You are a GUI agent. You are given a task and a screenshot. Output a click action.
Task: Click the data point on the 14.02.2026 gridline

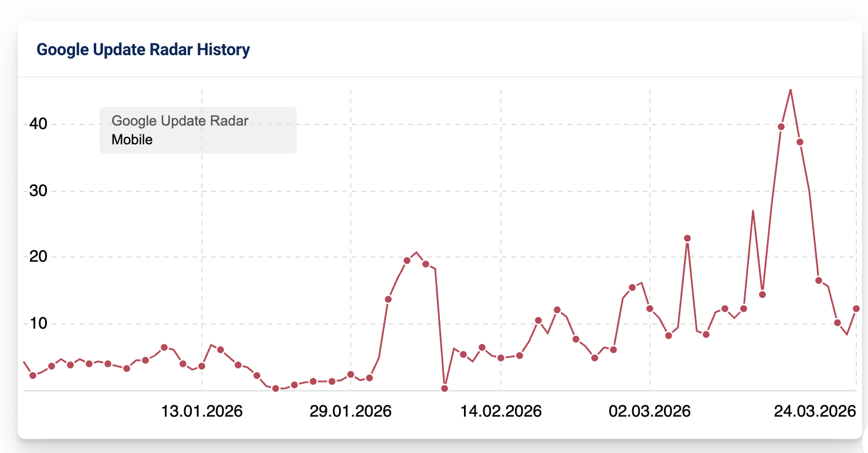(x=501, y=358)
